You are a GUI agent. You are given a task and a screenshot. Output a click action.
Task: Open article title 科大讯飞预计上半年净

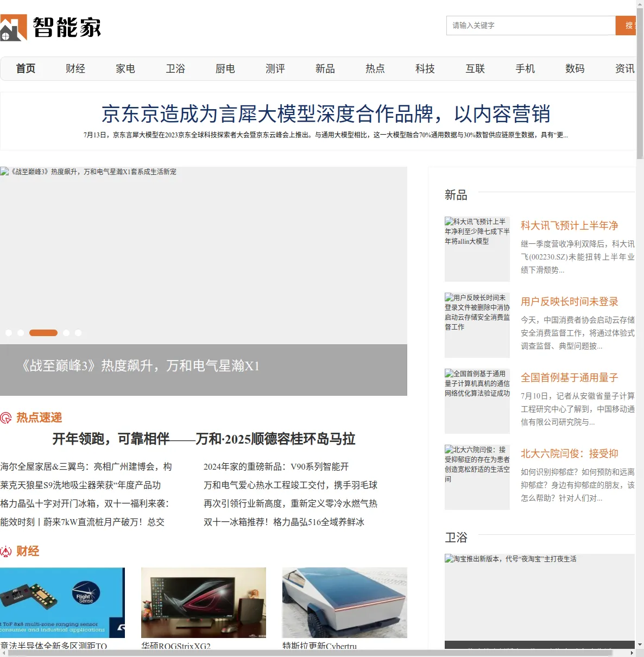click(570, 226)
